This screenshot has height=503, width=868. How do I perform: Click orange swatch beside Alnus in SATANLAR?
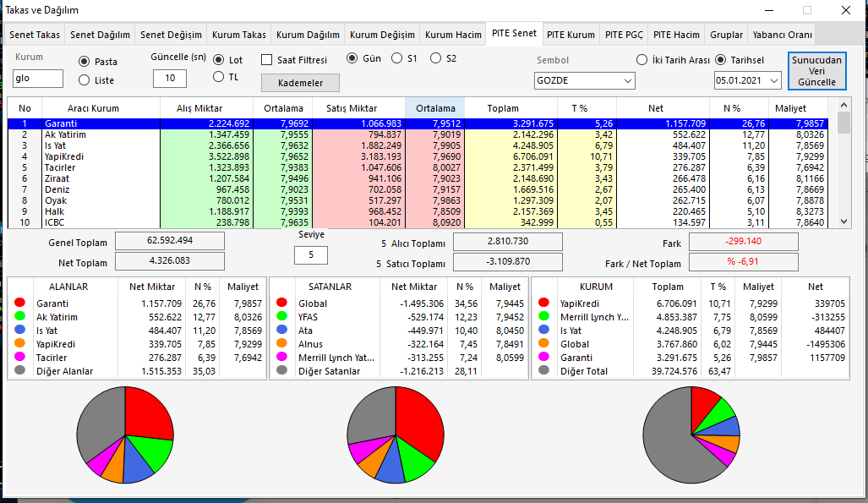[281, 343]
